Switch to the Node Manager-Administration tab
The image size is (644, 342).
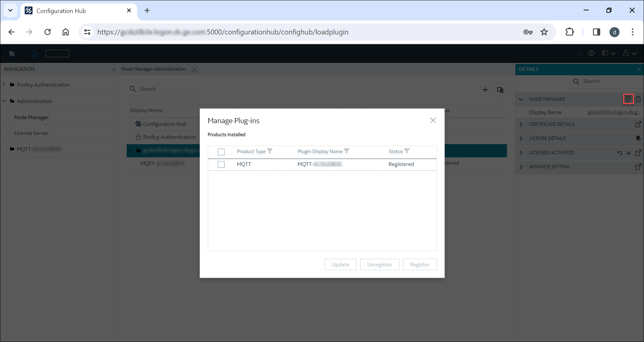click(x=153, y=69)
